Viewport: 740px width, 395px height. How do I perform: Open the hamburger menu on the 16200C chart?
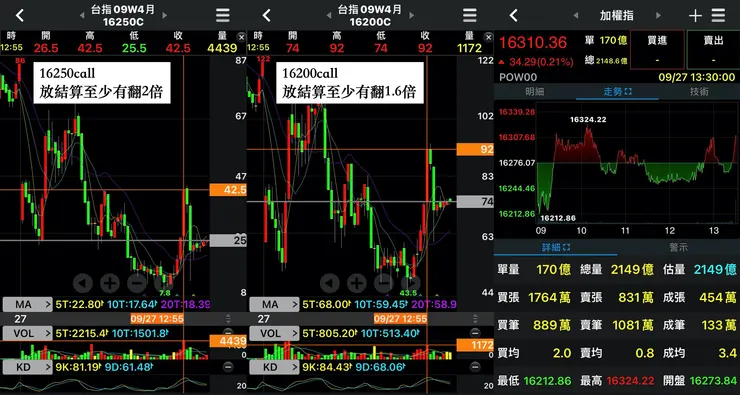(470, 15)
